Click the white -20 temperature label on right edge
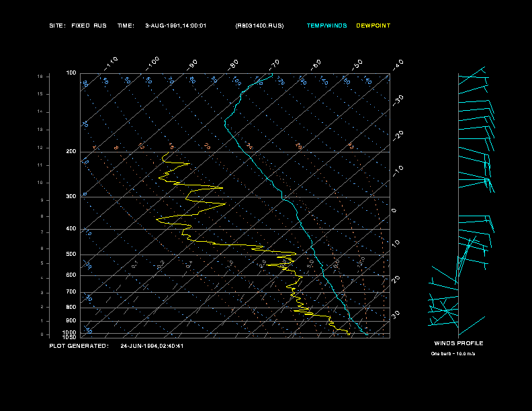 [x=398, y=136]
